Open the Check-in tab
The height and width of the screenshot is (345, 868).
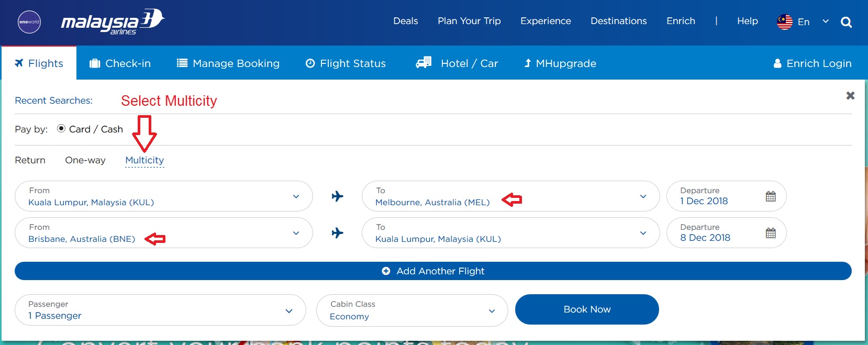(120, 63)
